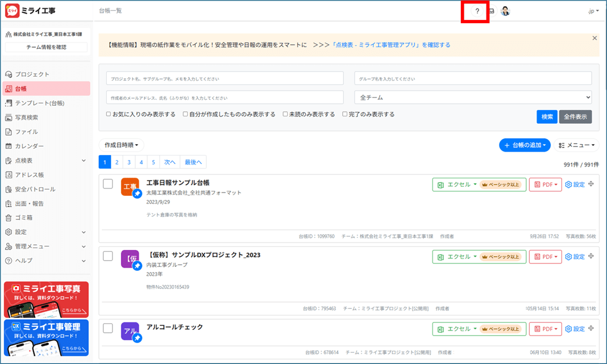Click the move handle on 工事日報サンプル台帳
This screenshot has width=607, height=364.
[591, 184]
